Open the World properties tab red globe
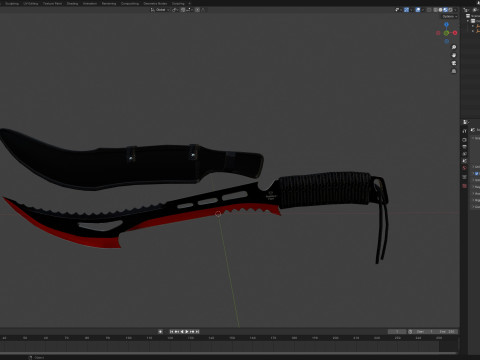The image size is (480, 360). point(464,168)
